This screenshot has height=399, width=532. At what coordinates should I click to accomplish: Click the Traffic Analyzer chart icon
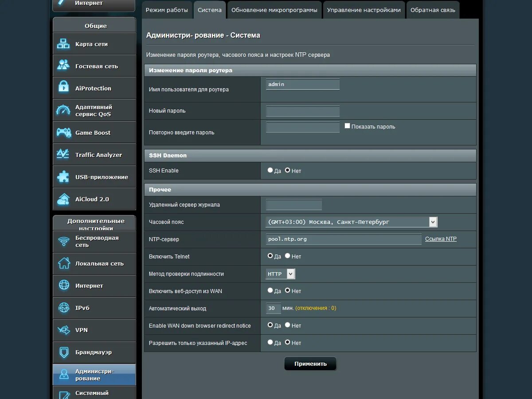coord(63,154)
